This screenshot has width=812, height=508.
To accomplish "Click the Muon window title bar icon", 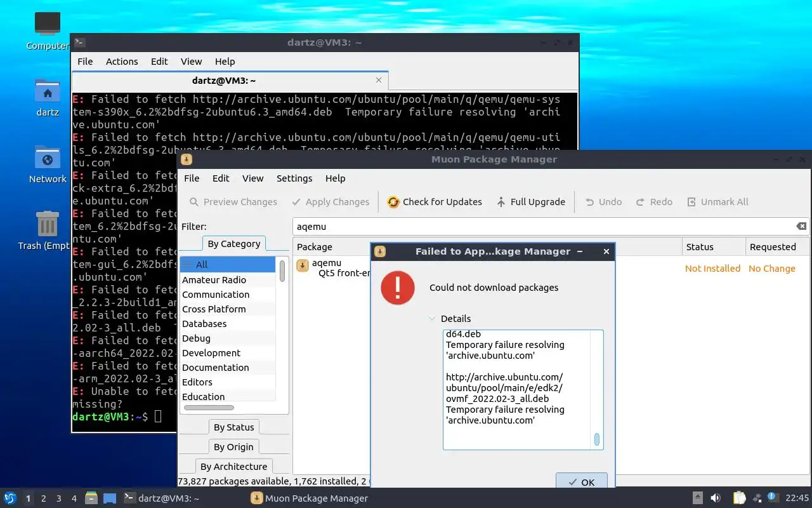I will point(186,159).
